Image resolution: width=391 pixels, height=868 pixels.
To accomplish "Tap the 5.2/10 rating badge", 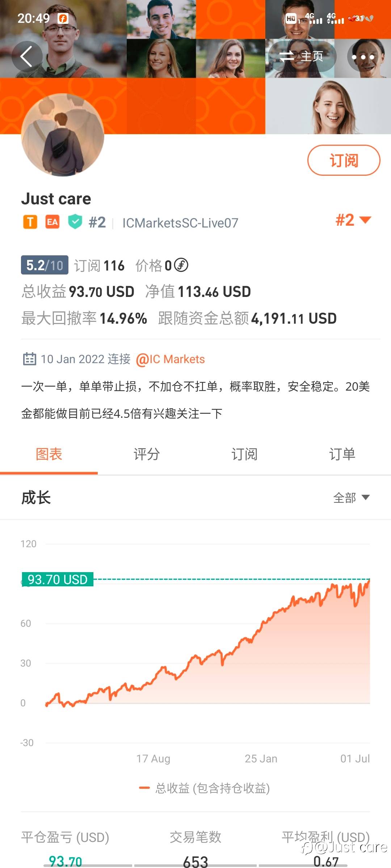I will (x=45, y=265).
